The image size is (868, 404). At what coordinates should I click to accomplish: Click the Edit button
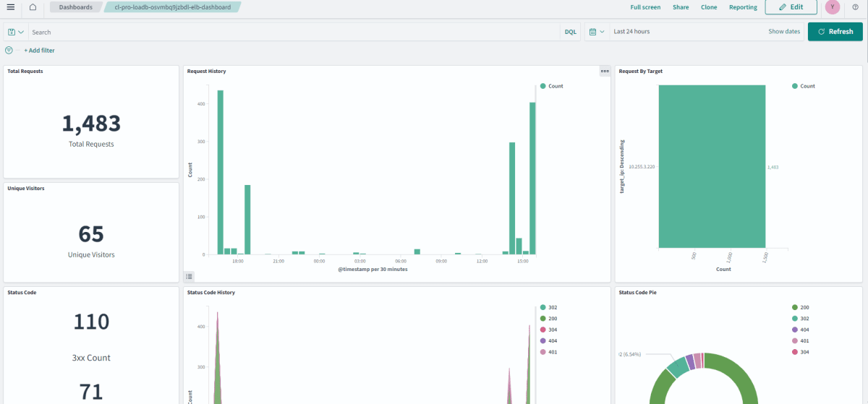coord(791,7)
